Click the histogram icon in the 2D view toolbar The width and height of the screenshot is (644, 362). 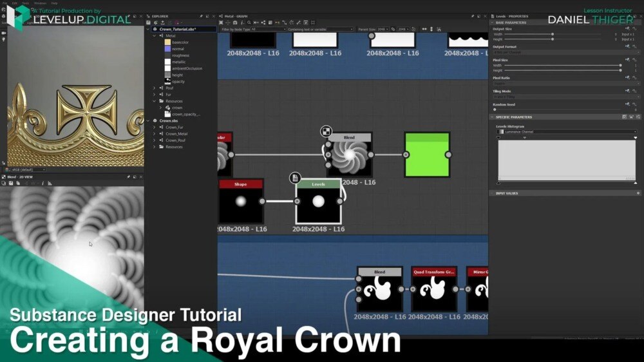(x=50, y=184)
